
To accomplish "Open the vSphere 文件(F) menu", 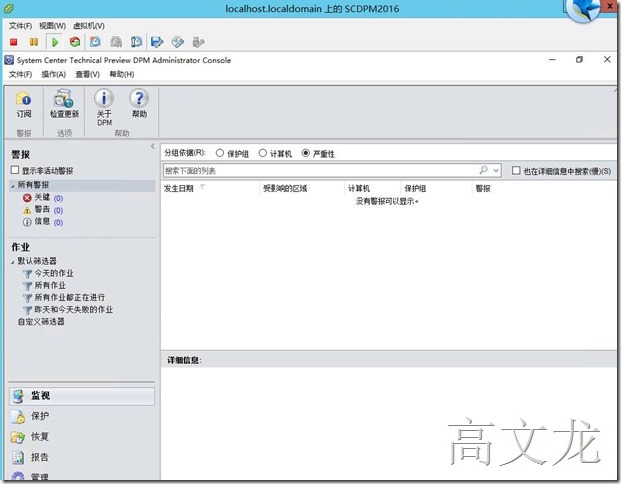I will (20, 26).
